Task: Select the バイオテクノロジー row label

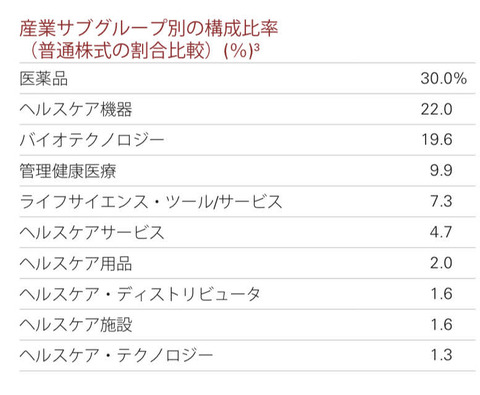Action: (x=92, y=140)
